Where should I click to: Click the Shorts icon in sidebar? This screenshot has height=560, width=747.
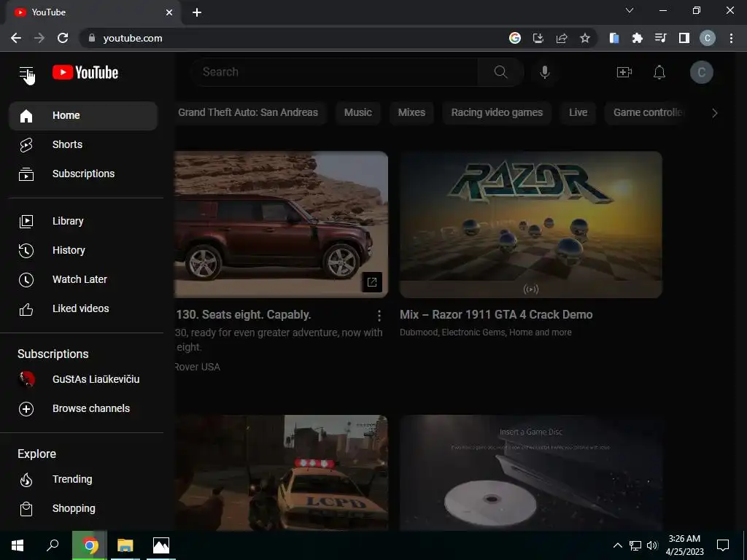[x=26, y=145]
